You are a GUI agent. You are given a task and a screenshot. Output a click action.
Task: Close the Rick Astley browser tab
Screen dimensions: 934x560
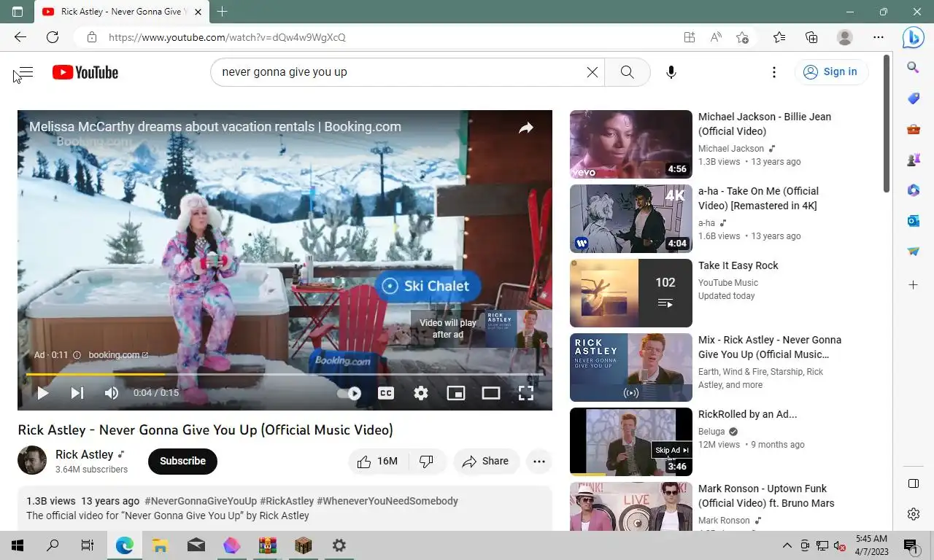point(199,12)
